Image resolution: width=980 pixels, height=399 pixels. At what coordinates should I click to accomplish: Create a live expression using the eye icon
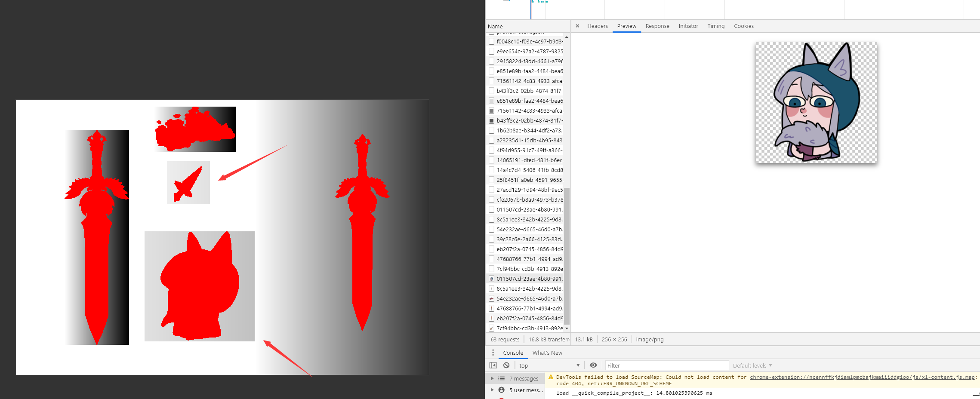coord(593,365)
